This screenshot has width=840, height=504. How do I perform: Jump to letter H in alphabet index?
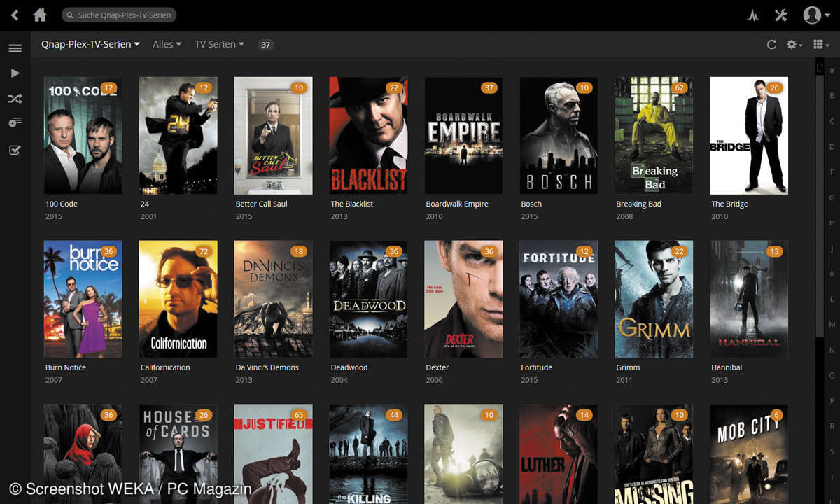point(832,223)
